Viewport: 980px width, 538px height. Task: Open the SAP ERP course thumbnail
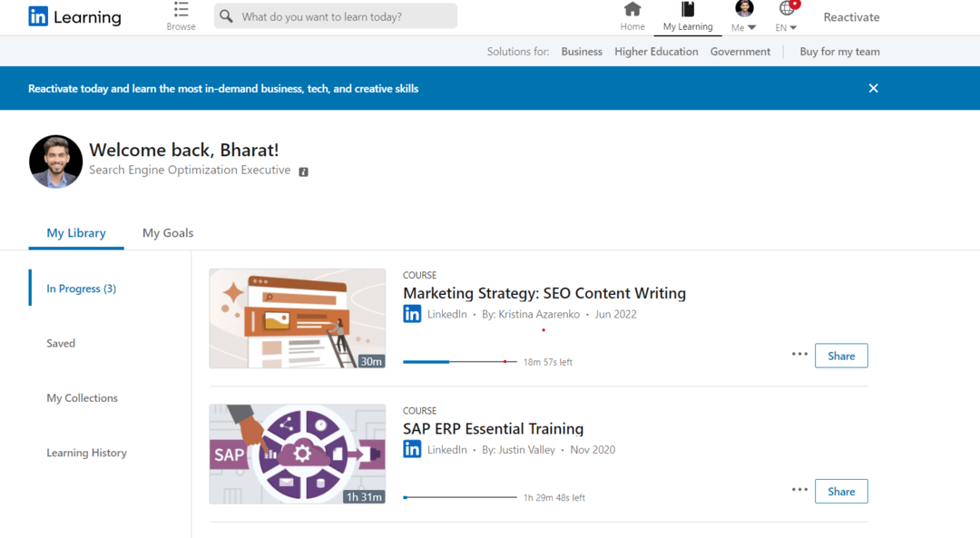click(x=297, y=455)
